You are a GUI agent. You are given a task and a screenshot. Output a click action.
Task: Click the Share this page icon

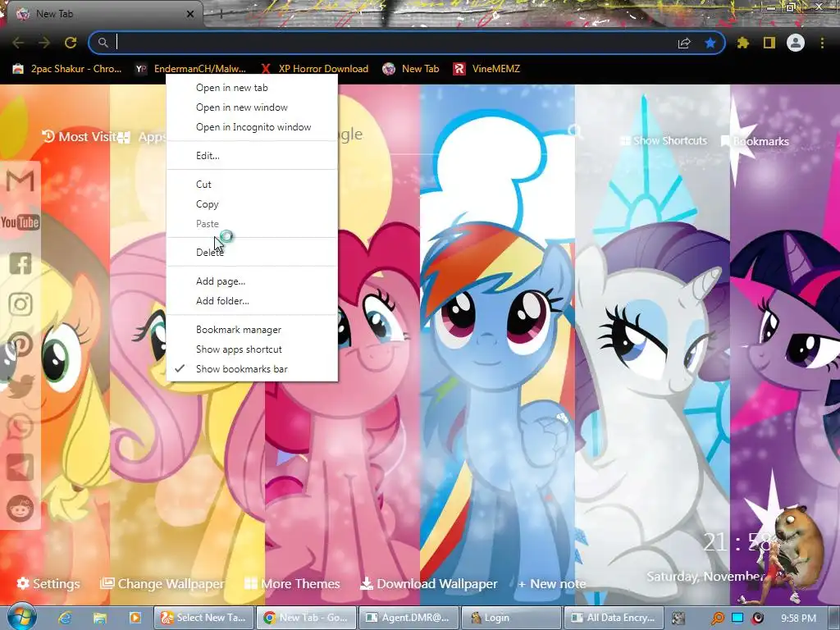[684, 43]
